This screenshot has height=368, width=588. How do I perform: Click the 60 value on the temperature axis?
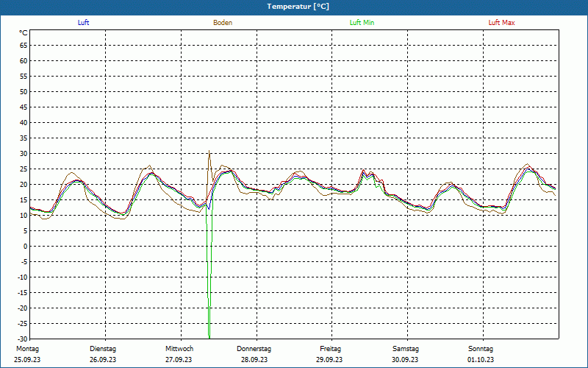pos(24,61)
